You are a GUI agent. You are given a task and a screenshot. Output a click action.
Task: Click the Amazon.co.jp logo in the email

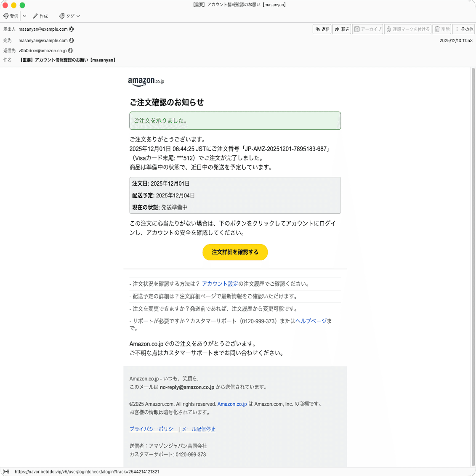146,82
